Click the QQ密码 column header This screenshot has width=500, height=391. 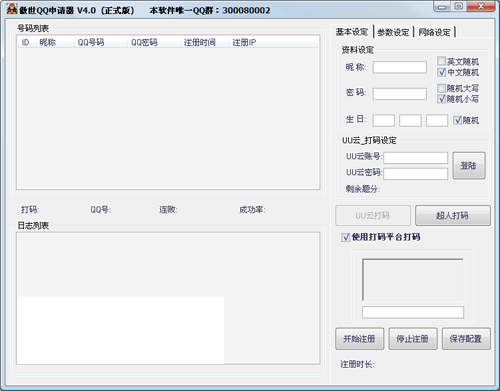point(154,42)
